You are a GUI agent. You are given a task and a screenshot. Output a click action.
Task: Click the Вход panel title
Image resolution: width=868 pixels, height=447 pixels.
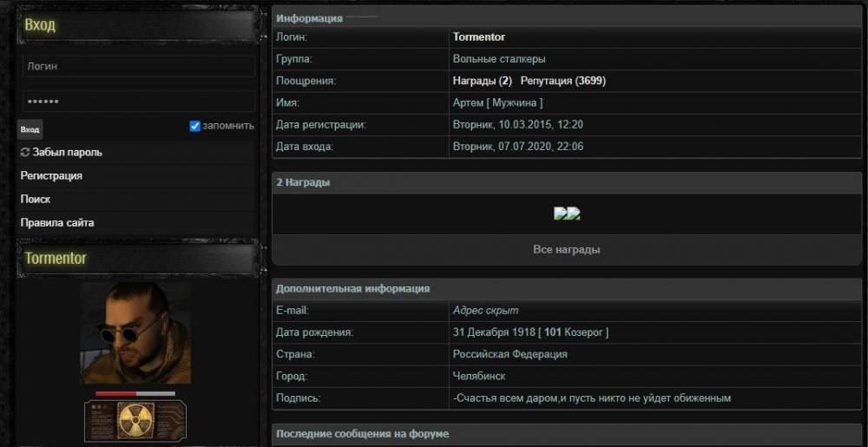(40, 25)
